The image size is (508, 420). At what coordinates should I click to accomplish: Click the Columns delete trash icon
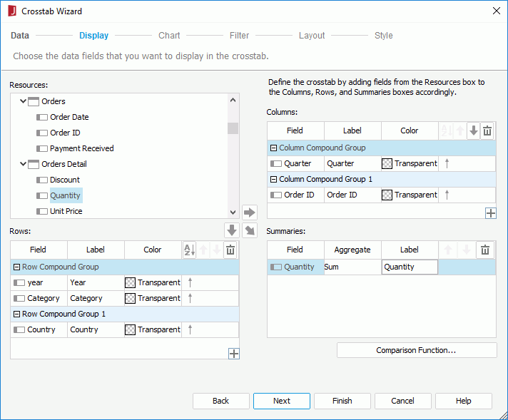tap(487, 130)
